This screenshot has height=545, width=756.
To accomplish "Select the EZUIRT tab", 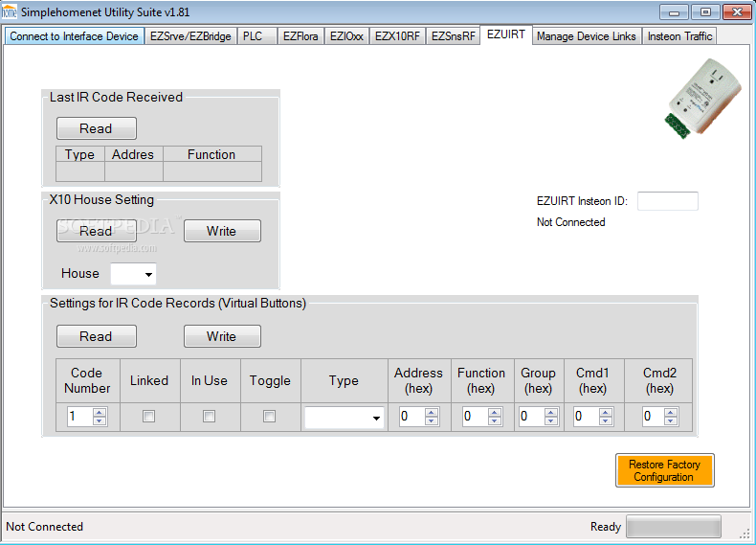I will (x=506, y=34).
